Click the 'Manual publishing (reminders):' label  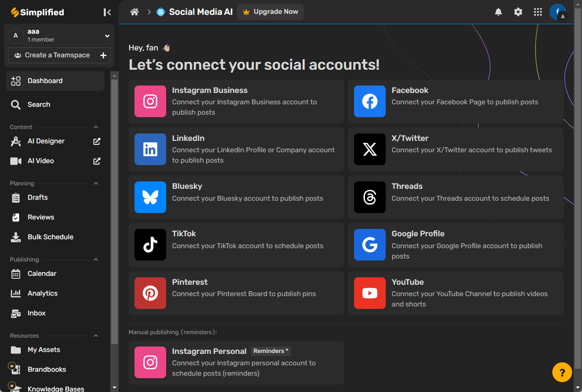[x=173, y=332]
